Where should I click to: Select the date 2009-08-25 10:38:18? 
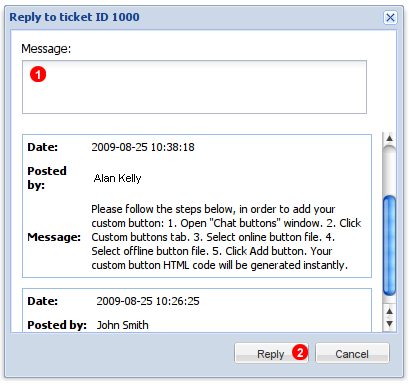[x=143, y=147]
